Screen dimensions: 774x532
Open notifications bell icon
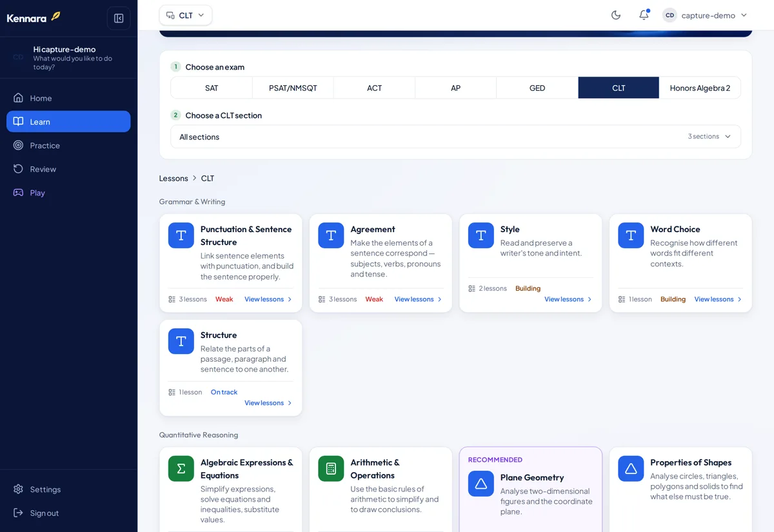[644, 15]
